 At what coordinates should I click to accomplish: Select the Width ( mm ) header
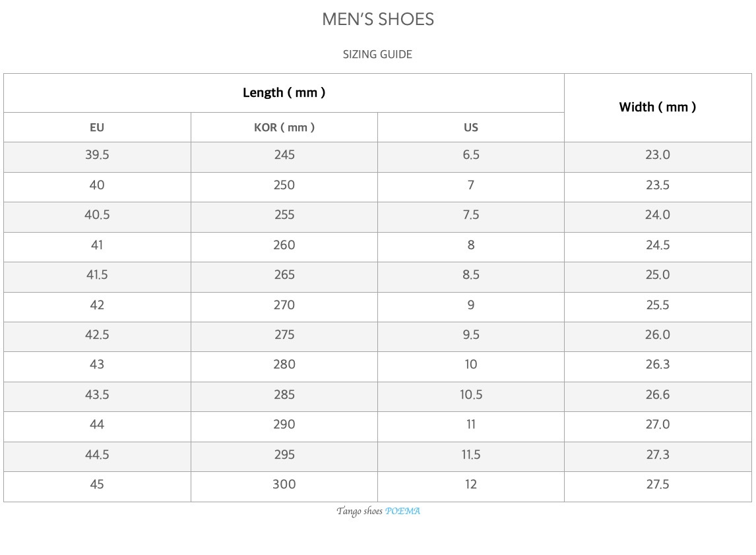658,107
